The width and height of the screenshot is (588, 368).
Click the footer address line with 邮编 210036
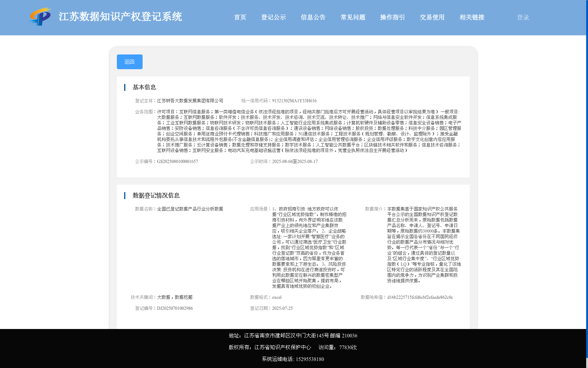point(293,336)
